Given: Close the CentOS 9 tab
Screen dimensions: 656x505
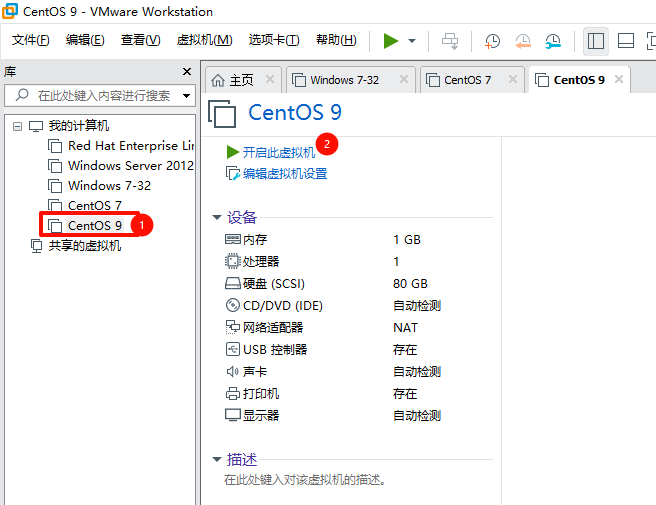Looking at the screenshot, I should tap(619, 79).
